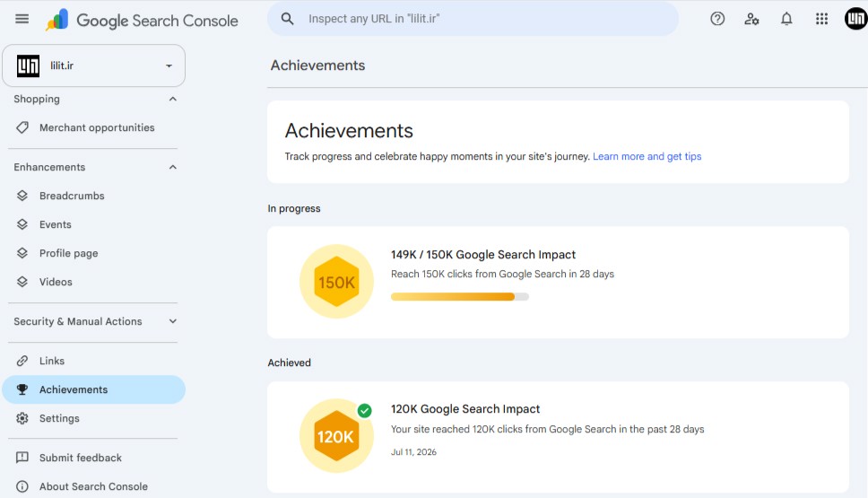Click the Profile page layers icon

tap(22, 253)
